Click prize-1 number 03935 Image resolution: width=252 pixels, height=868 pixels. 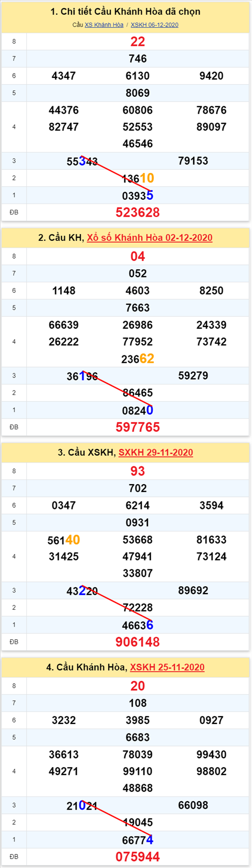point(138,196)
